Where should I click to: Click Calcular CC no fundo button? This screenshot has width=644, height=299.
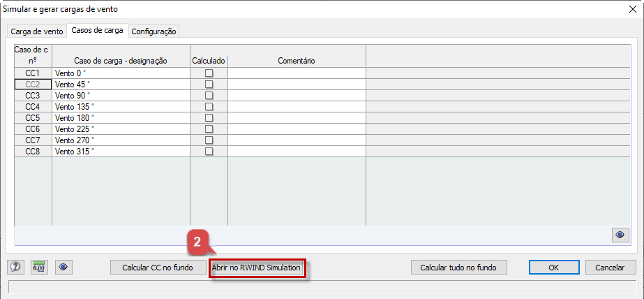[158, 268]
